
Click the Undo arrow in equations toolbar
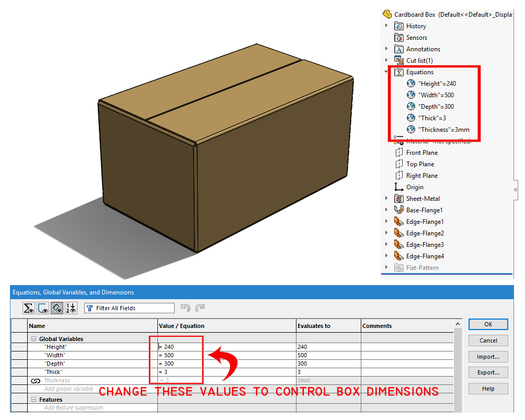coord(186,308)
